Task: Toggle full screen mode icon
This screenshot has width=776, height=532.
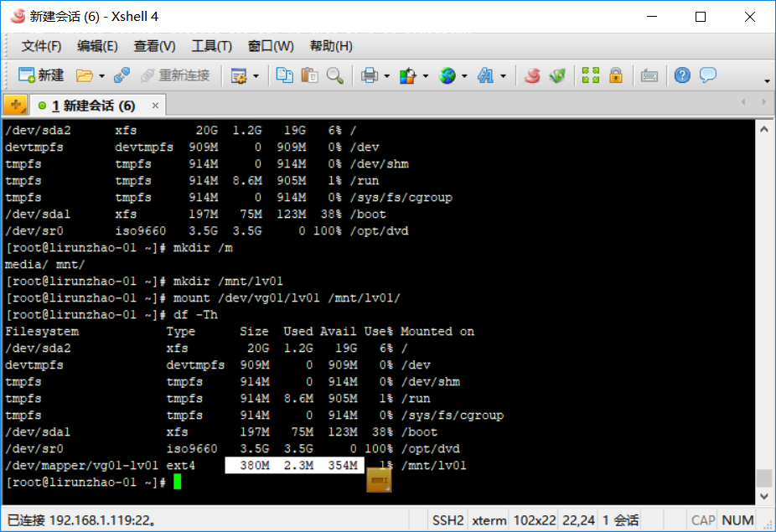Action: pyautogui.click(x=591, y=75)
